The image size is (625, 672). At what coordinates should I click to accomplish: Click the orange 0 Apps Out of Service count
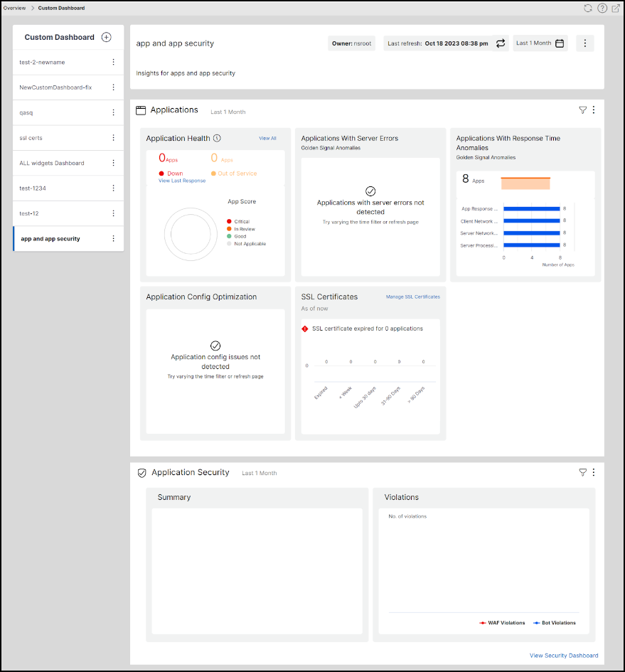[222, 158]
